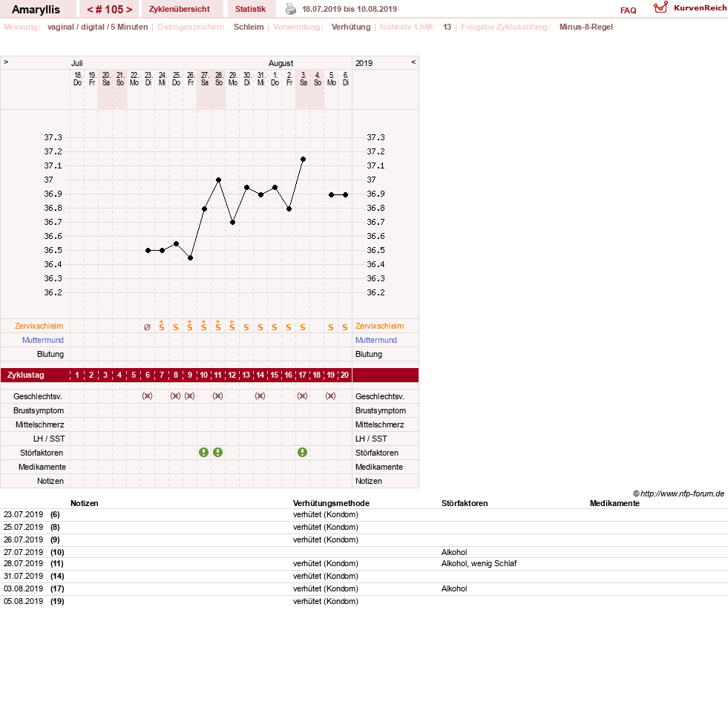Select cycle day 1 in Zyklustag bar

tap(77, 375)
